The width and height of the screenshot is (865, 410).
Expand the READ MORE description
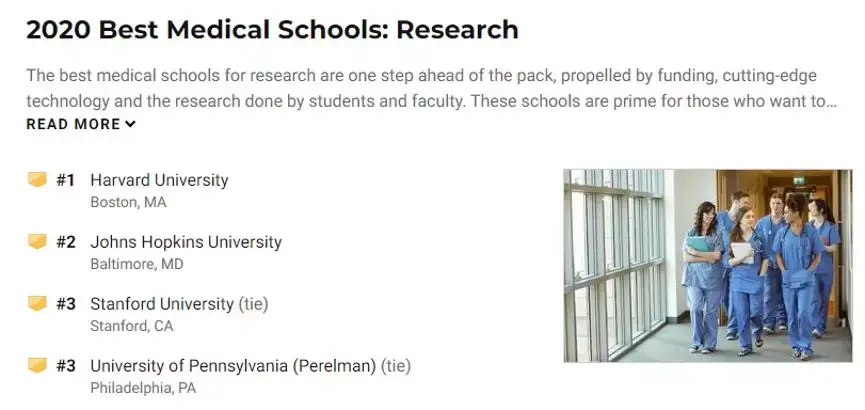click(x=80, y=124)
